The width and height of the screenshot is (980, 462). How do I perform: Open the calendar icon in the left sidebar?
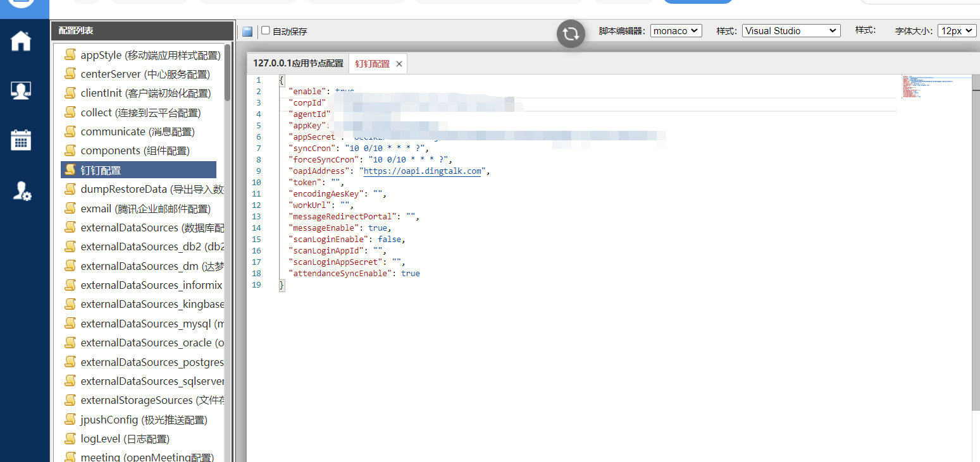21,140
